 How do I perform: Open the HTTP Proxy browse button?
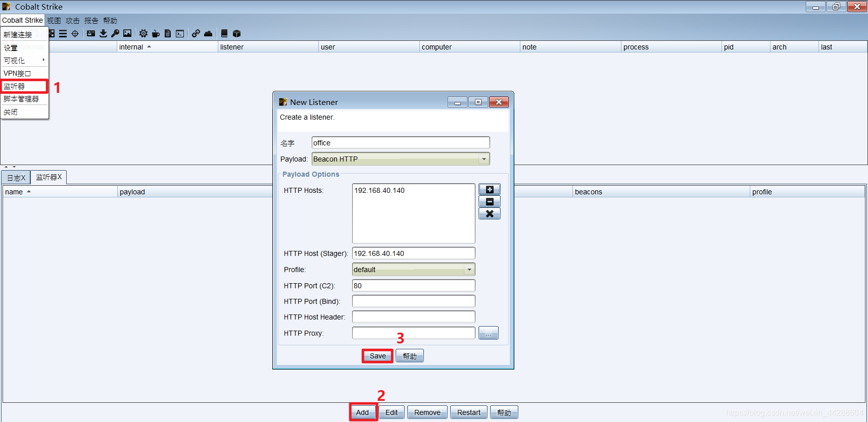(x=488, y=333)
